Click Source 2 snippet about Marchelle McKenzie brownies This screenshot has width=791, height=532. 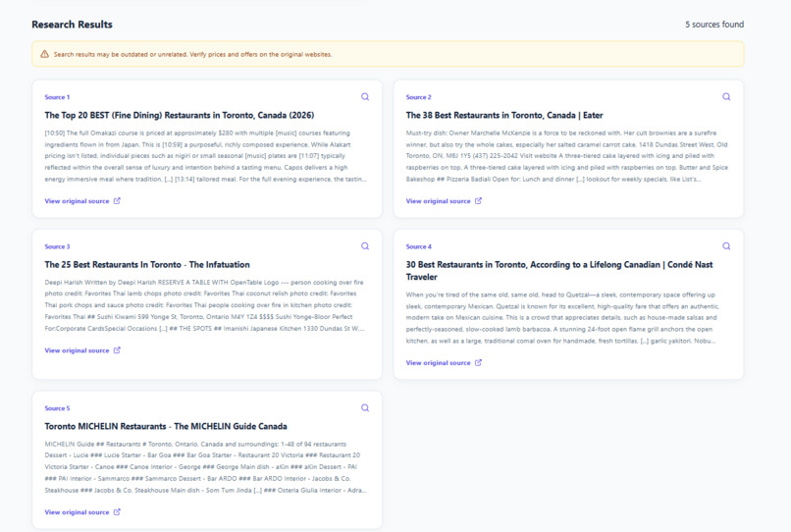567,156
